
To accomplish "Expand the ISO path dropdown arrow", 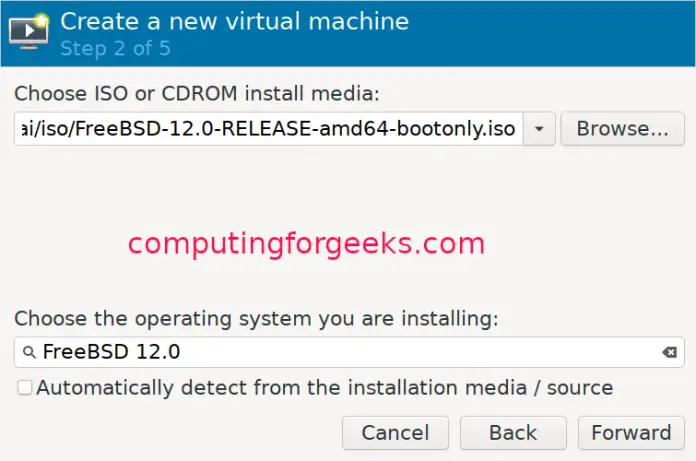I will [x=539, y=129].
